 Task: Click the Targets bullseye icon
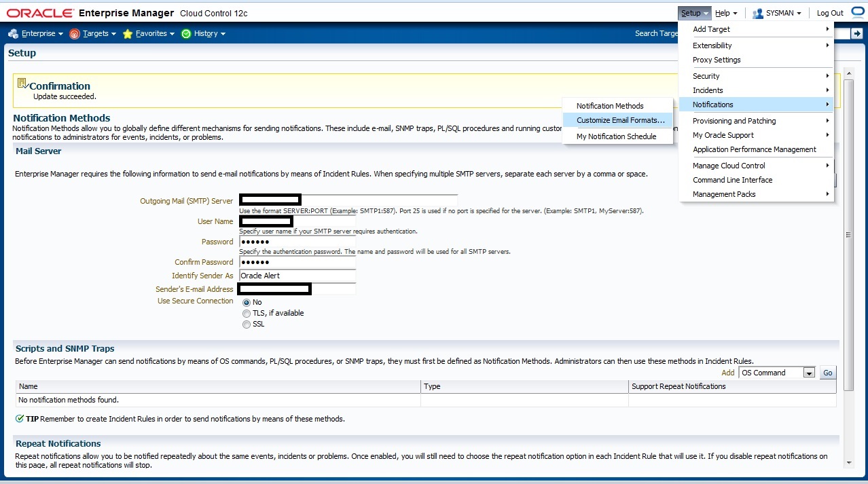point(75,34)
